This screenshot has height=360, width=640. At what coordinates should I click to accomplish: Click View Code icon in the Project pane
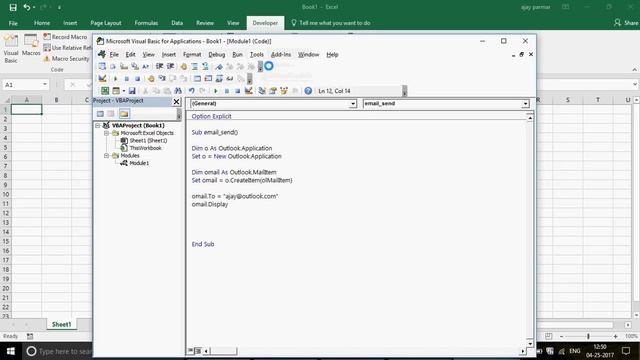coord(100,114)
